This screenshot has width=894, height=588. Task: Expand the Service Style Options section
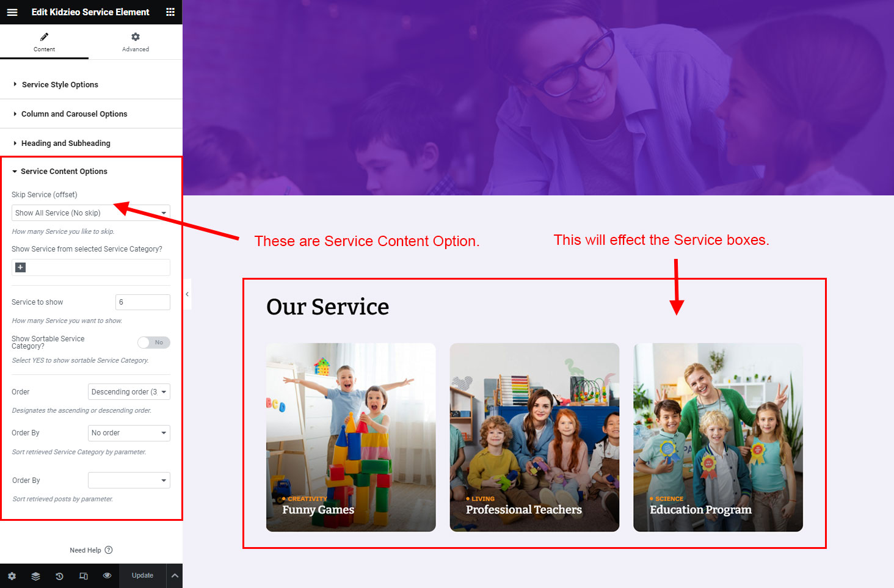60,85
